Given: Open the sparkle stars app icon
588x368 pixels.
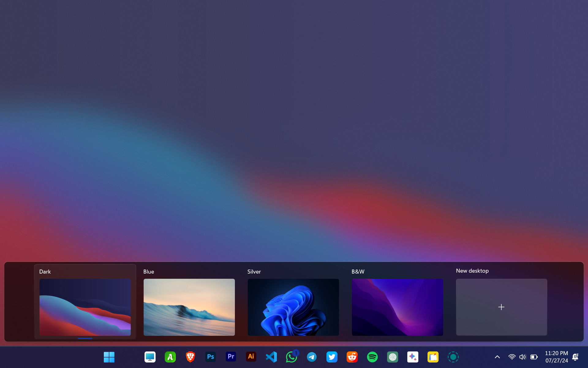Looking at the screenshot, I should point(413,357).
